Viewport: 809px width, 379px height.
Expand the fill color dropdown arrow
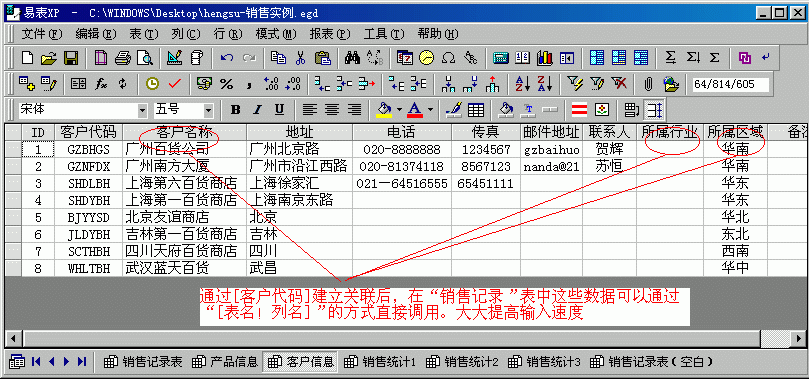(x=399, y=109)
